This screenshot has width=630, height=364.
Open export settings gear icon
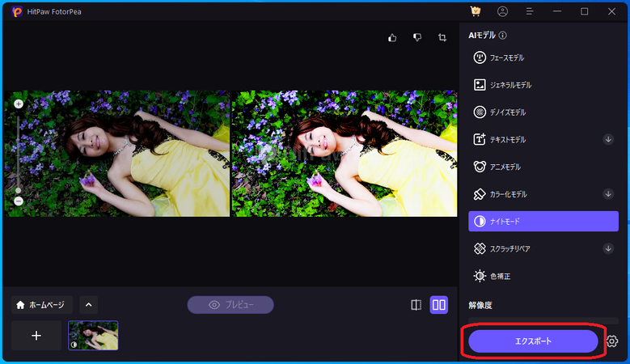(x=612, y=341)
